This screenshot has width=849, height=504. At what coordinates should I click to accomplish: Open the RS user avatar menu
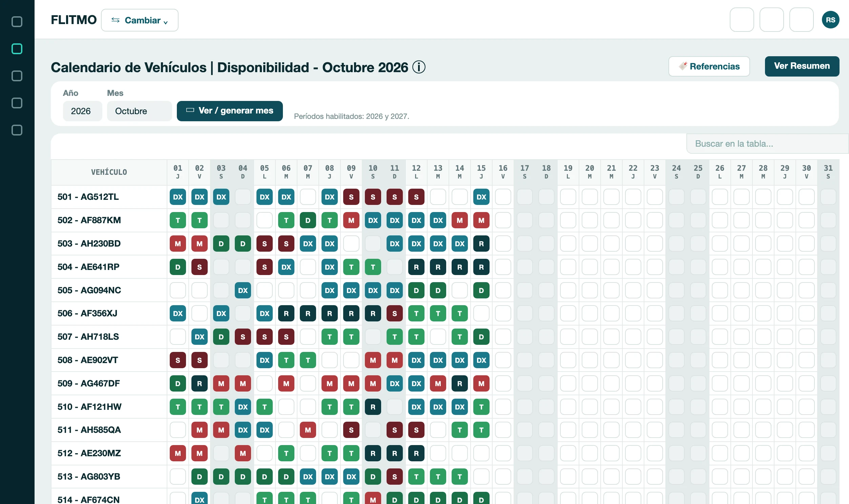tap(830, 20)
